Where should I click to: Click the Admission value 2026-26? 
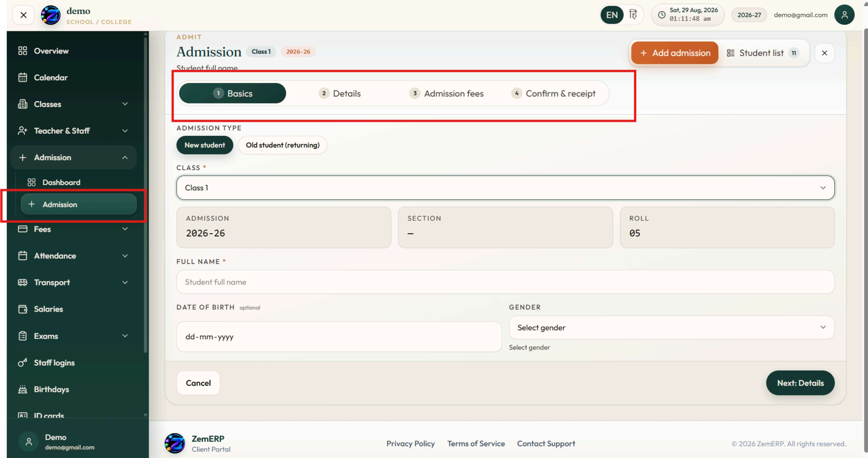(x=205, y=233)
